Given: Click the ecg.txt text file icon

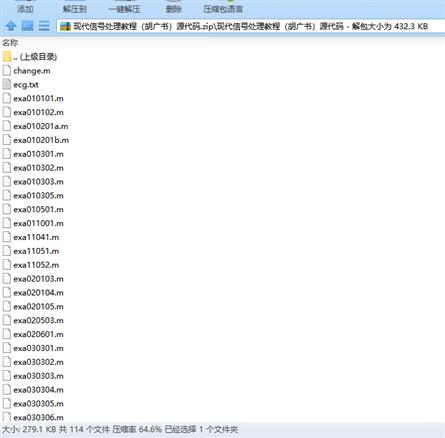Looking at the screenshot, I should point(7,84).
